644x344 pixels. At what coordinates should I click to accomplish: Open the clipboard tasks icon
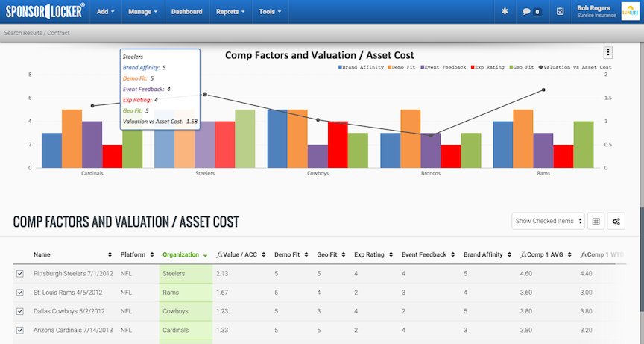(x=560, y=11)
